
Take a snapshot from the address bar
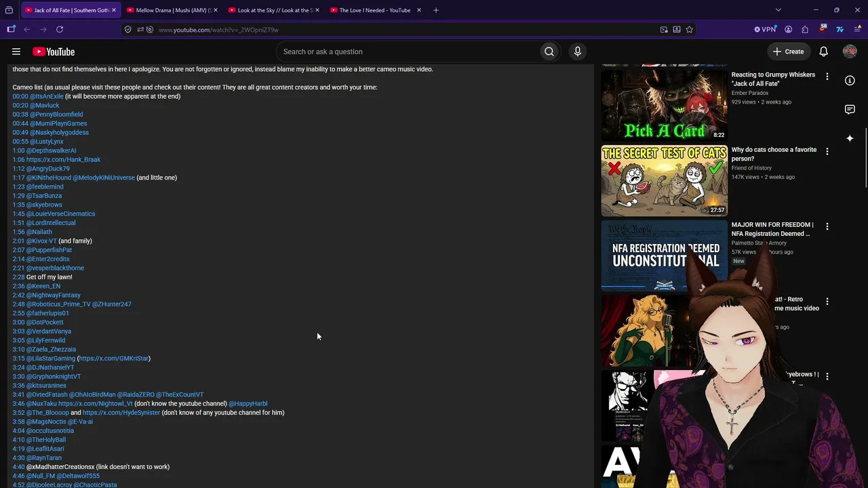(664, 29)
